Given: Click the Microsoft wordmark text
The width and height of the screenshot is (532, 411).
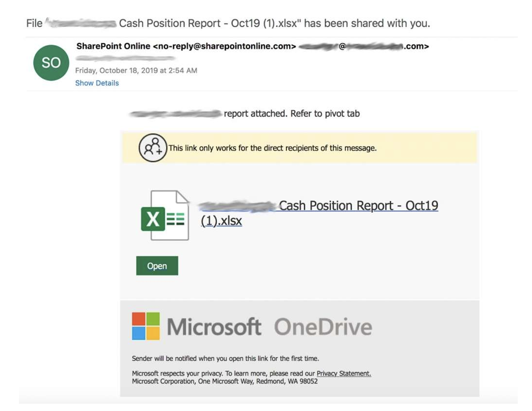Looking at the screenshot, I should [x=214, y=327].
